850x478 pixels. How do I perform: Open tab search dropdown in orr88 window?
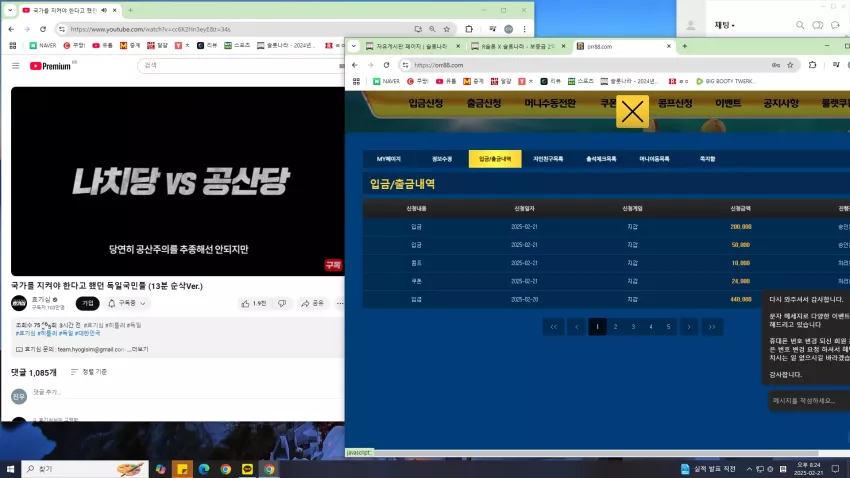353,46
